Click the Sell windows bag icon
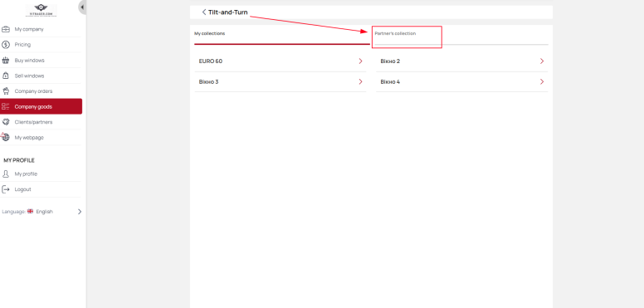 (6, 76)
